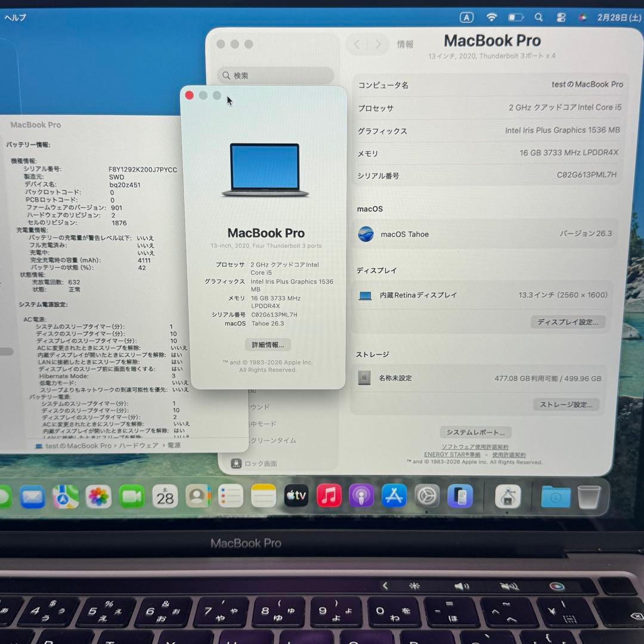Click the MacBook Pro laptop image
This screenshot has height=644, width=644.
point(265,169)
